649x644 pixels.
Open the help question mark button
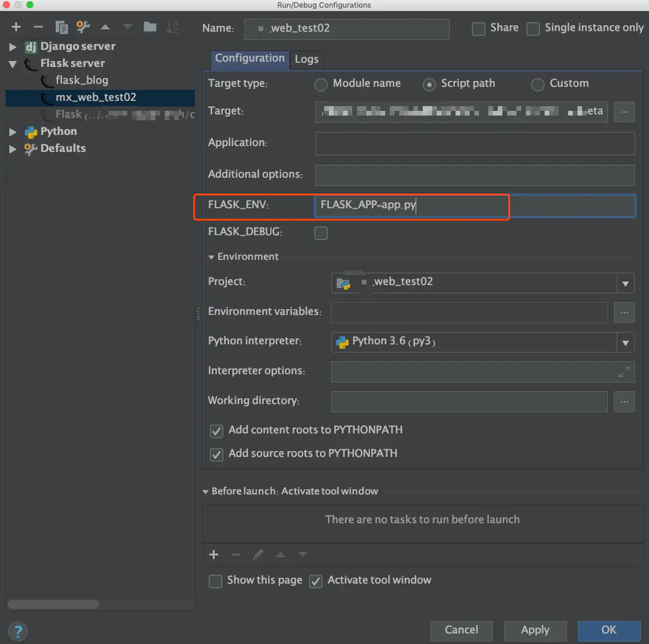[x=18, y=631]
